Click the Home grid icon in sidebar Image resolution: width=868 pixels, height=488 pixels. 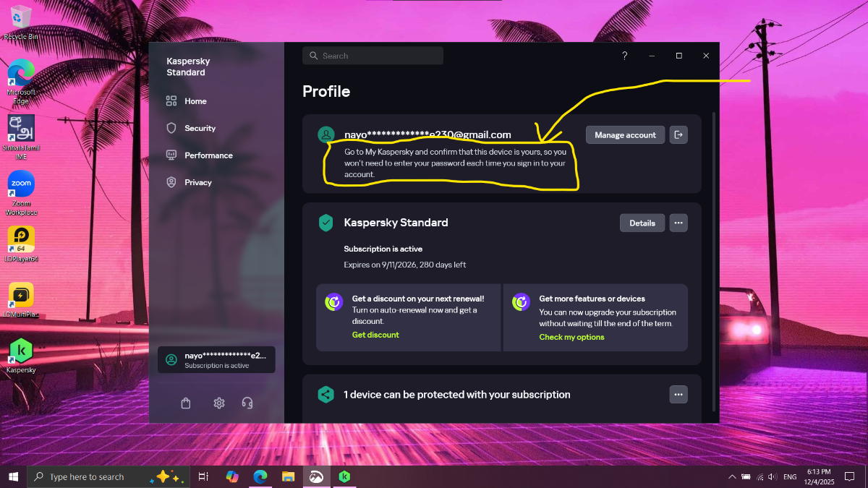(171, 101)
